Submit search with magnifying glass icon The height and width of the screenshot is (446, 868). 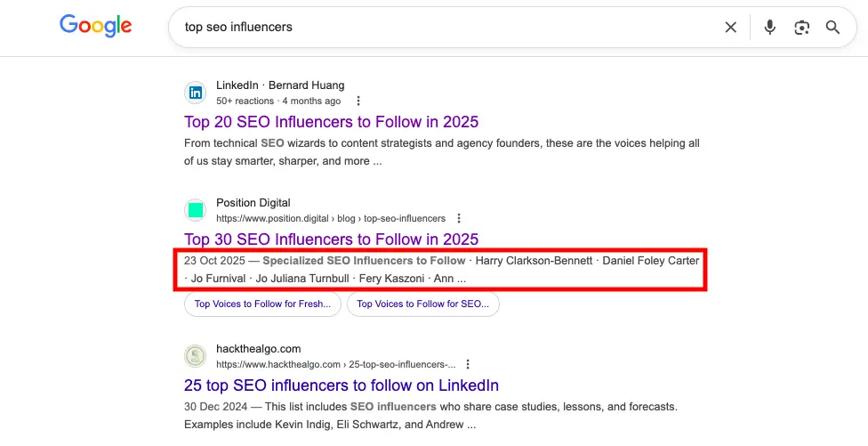click(832, 27)
